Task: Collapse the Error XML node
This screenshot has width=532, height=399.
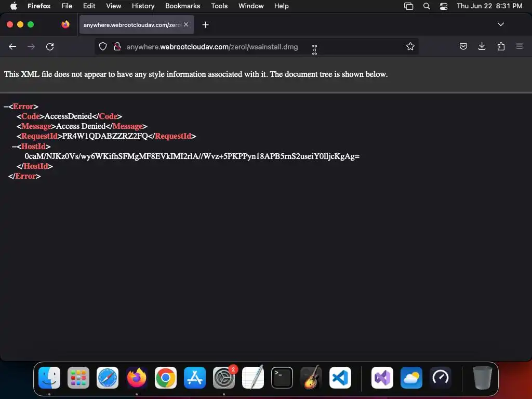Action: pyautogui.click(x=6, y=107)
